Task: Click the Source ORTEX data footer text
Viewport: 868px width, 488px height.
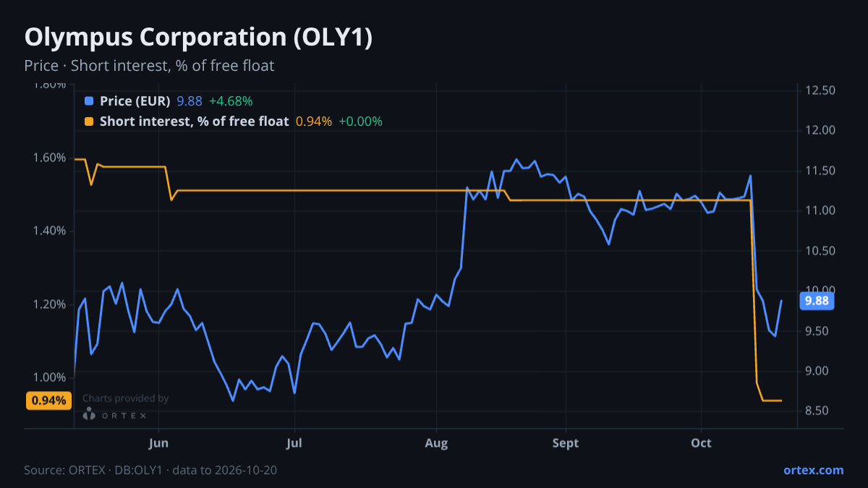Action: [x=150, y=470]
